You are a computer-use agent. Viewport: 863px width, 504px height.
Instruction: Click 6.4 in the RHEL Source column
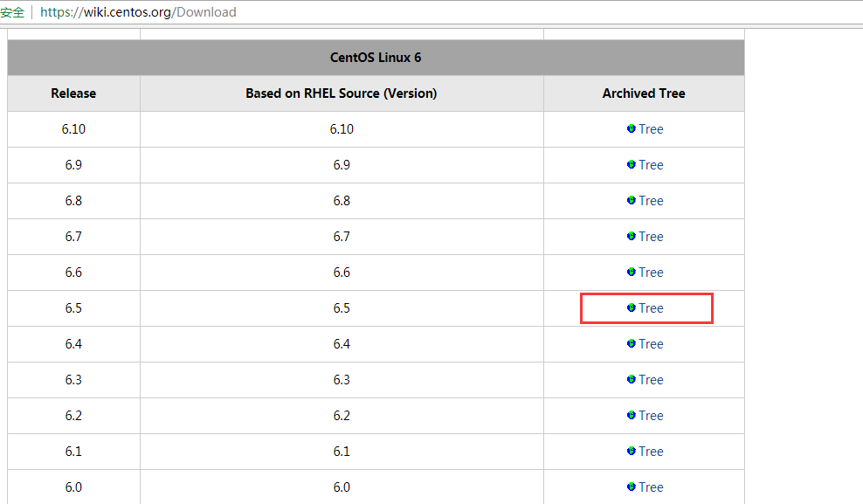point(342,344)
